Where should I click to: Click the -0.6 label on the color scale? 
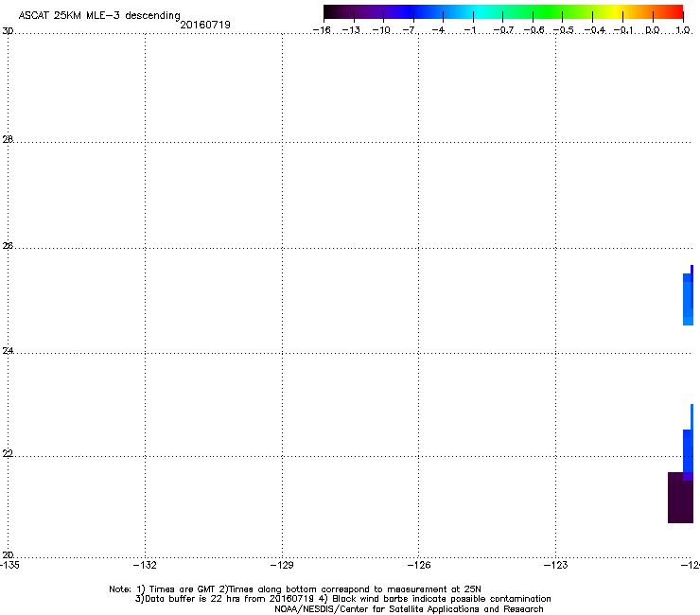point(534,30)
